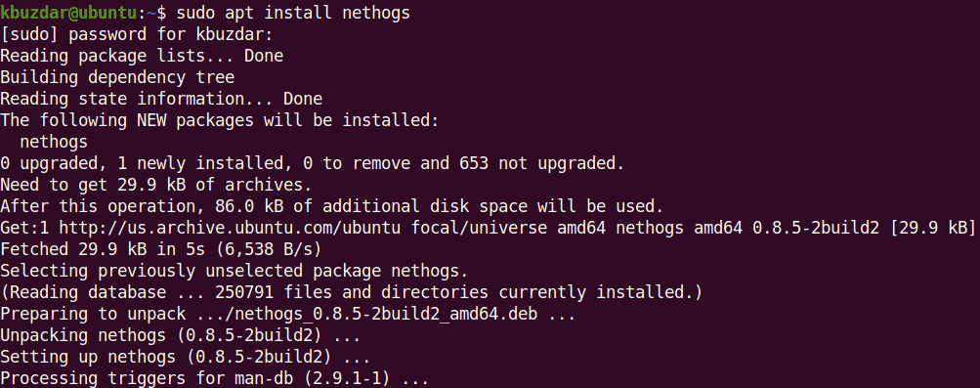The width and height of the screenshot is (980, 388).
Task: Click the 'Reading database ... 250791 files' line
Action: pos(351,292)
